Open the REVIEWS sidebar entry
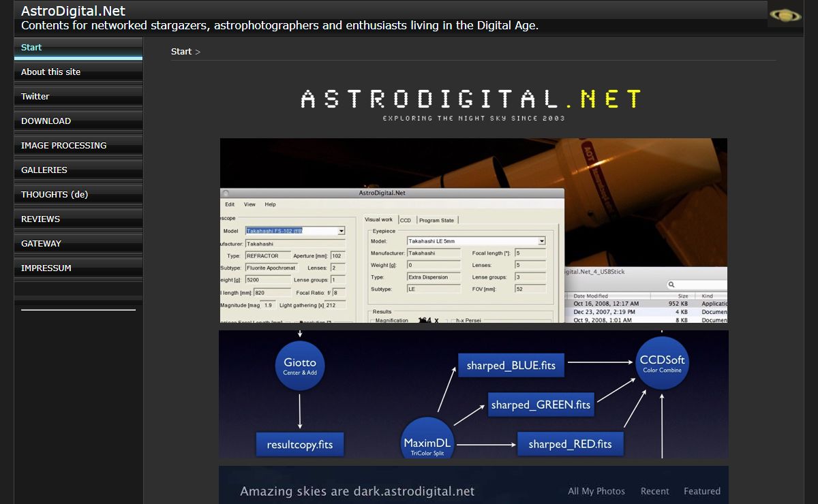The width and height of the screenshot is (818, 504). 78,219
